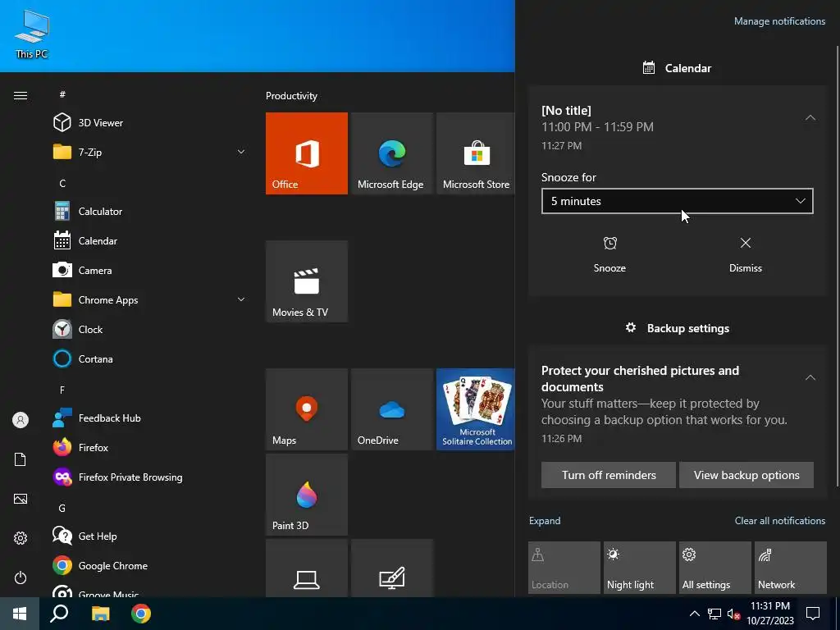Open Chrome from the taskbar

click(141, 614)
